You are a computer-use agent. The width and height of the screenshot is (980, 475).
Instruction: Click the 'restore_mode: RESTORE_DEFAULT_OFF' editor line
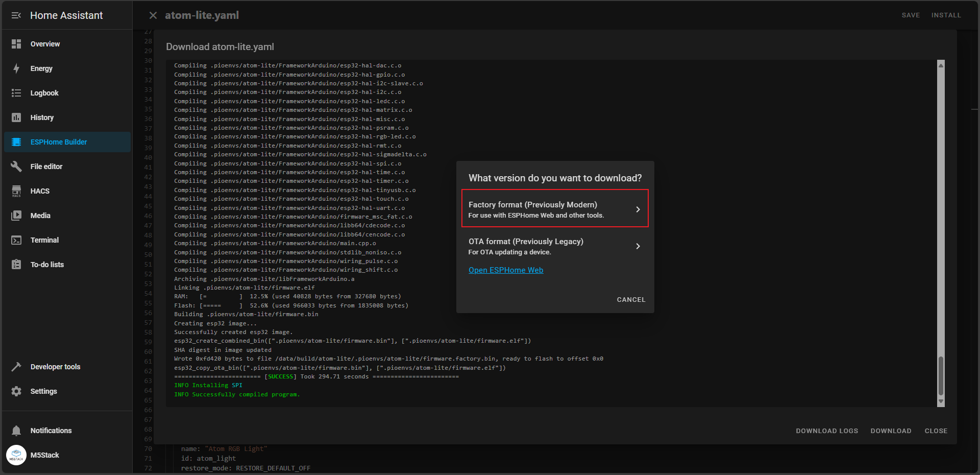coord(246,468)
